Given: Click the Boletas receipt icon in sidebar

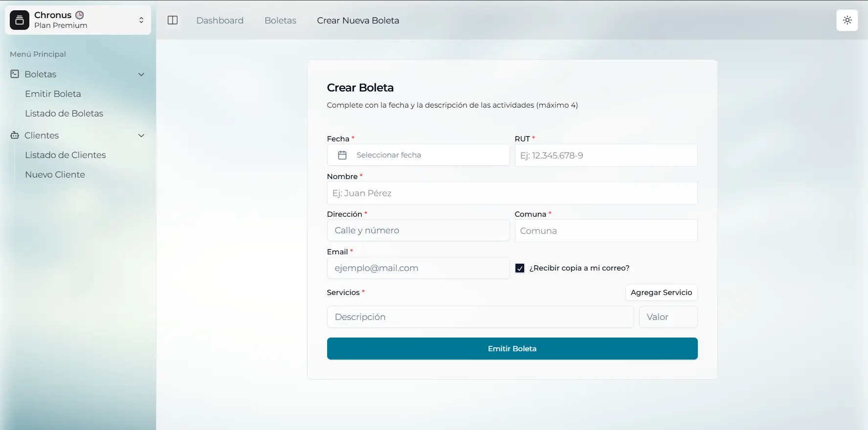Looking at the screenshot, I should [x=15, y=74].
